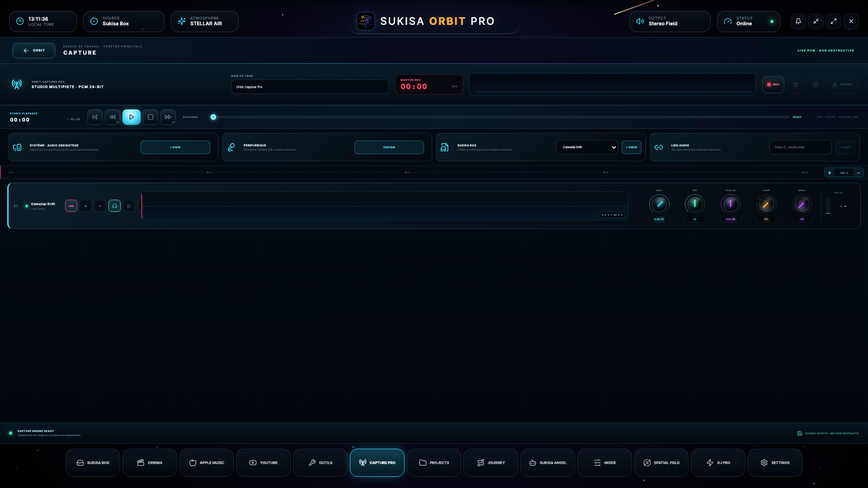Switch to the Spatial Field tab
Image resolution: width=868 pixels, height=488 pixels.
tap(661, 463)
